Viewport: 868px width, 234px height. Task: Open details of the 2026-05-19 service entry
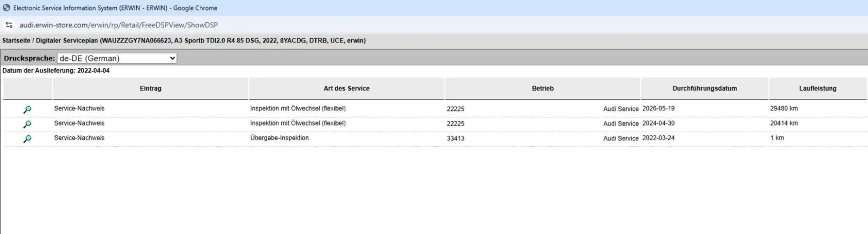tap(27, 109)
